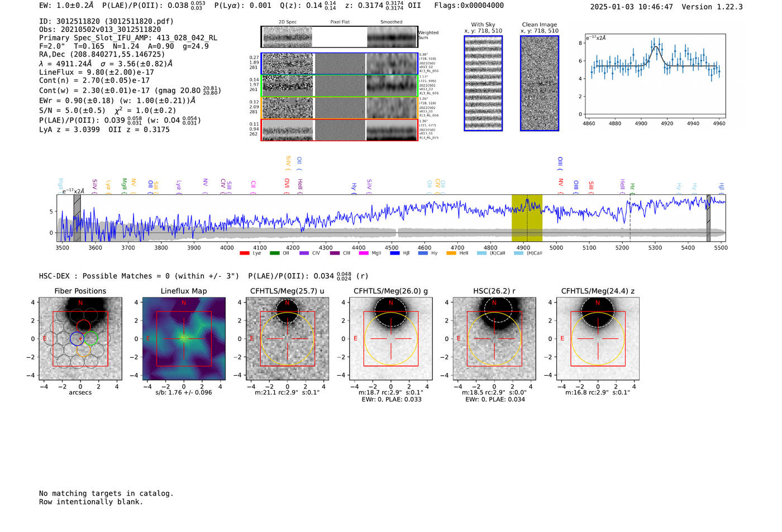Click the blue fiber circle in Fiber Positions
This screenshot has height=532, width=782.
[x=77, y=338]
